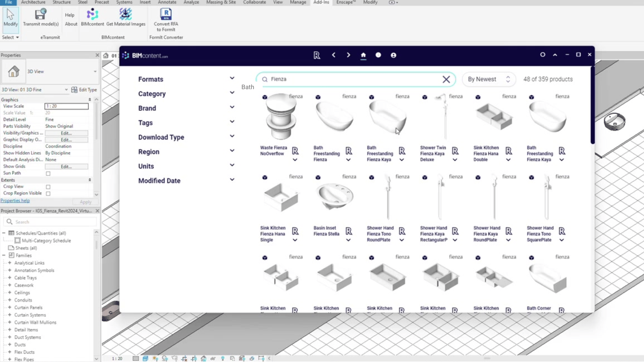Viewport: 644px width, 362px height.
Task: Click the 3D View house icon in Properties
Action: pyautogui.click(x=13, y=71)
